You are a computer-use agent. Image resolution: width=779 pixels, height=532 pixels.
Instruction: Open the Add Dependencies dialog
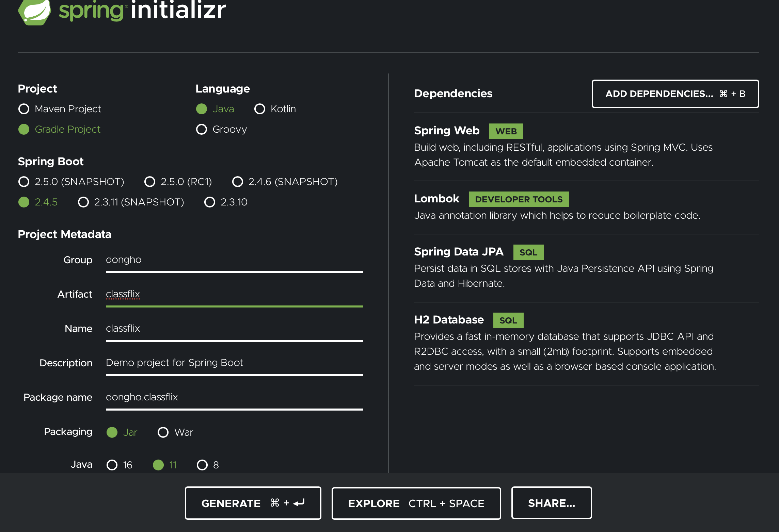(675, 94)
